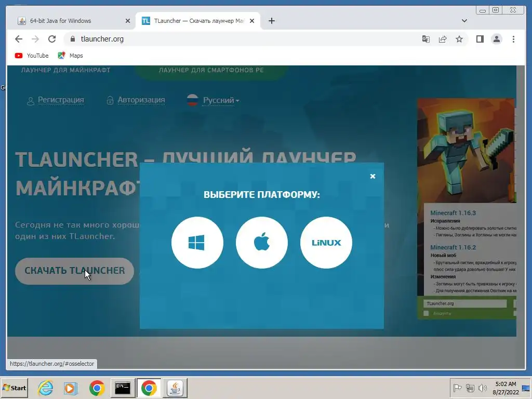Open Windows Media Player taskbar icon
532x399 pixels.
click(x=71, y=388)
